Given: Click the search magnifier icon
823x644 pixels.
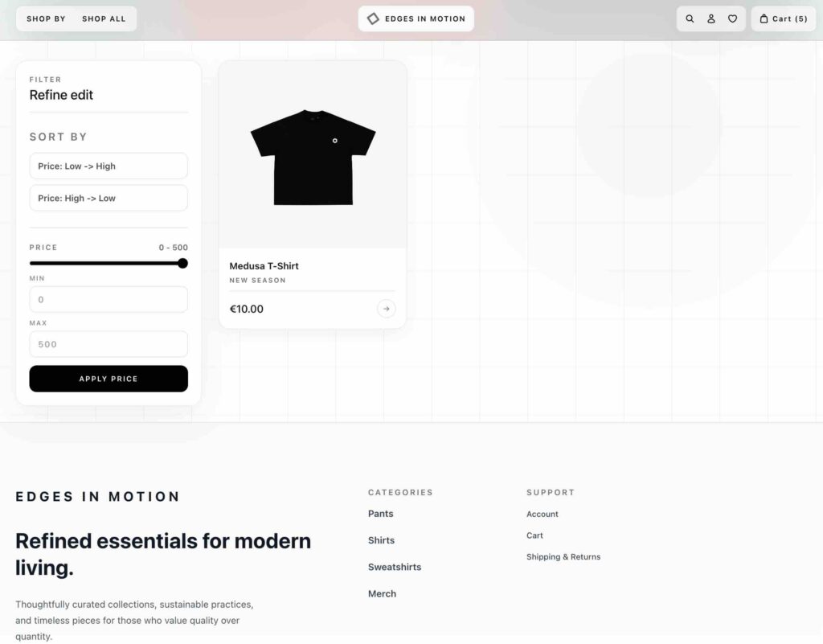Looking at the screenshot, I should 690,18.
